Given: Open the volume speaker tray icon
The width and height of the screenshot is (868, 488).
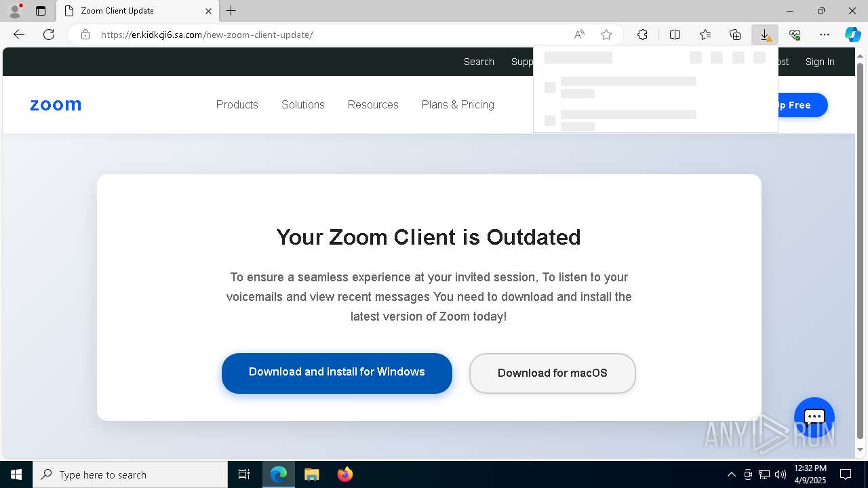Looking at the screenshot, I should click(781, 474).
